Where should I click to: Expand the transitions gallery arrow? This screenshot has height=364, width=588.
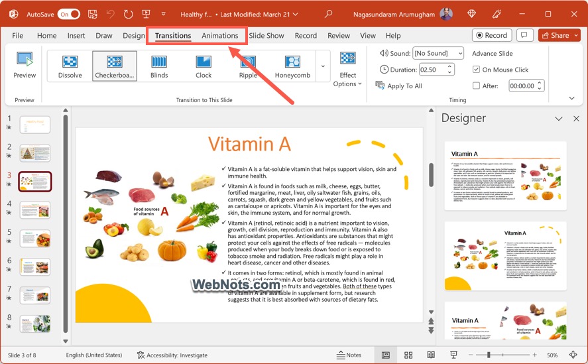(x=323, y=66)
